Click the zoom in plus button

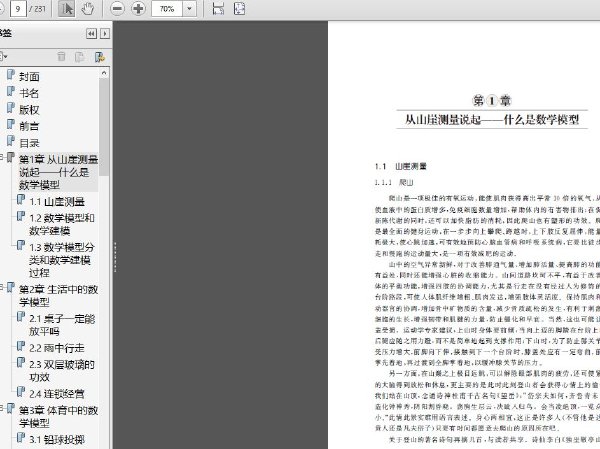pyautogui.click(x=138, y=9)
